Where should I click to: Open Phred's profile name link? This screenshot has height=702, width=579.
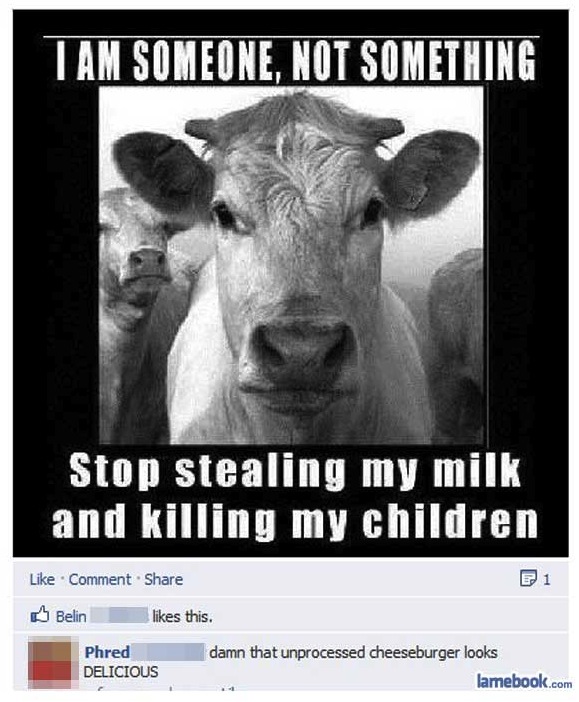click(x=107, y=652)
